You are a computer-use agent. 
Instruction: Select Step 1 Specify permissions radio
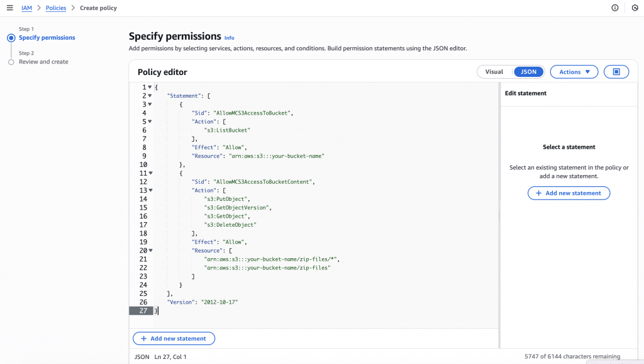point(11,38)
